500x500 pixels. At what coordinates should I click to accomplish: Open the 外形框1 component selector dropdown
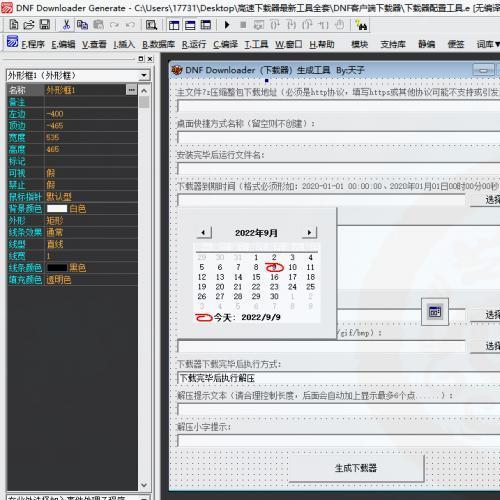pyautogui.click(x=144, y=75)
